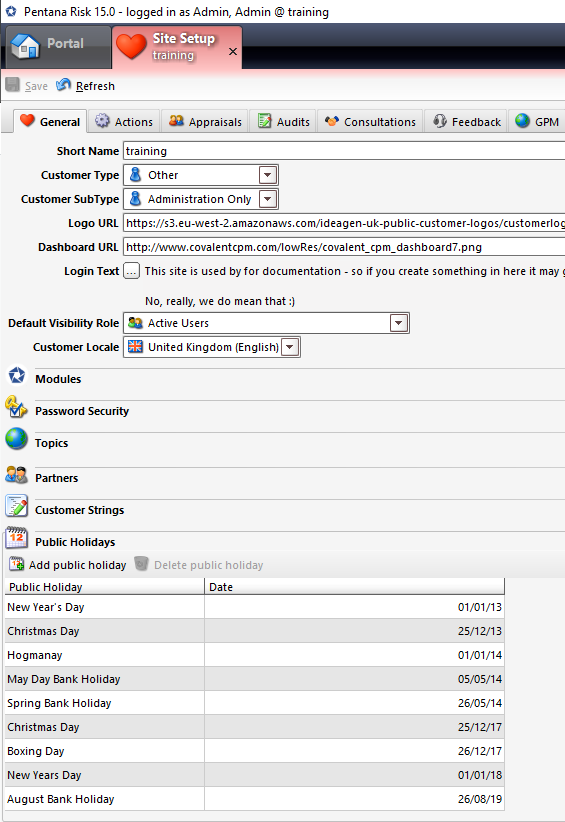
Task: Click into the Logo URL field
Action: point(344,223)
